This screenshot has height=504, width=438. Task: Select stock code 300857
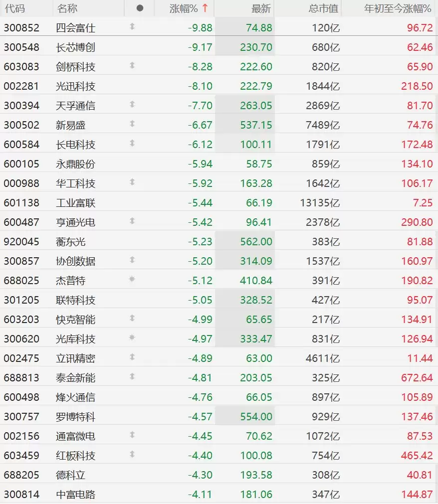[21, 261]
